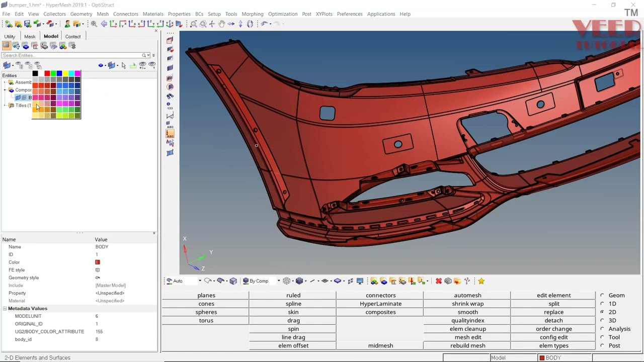Click the shaded elements cube icon
This screenshot has width=644, height=362.
click(299, 281)
